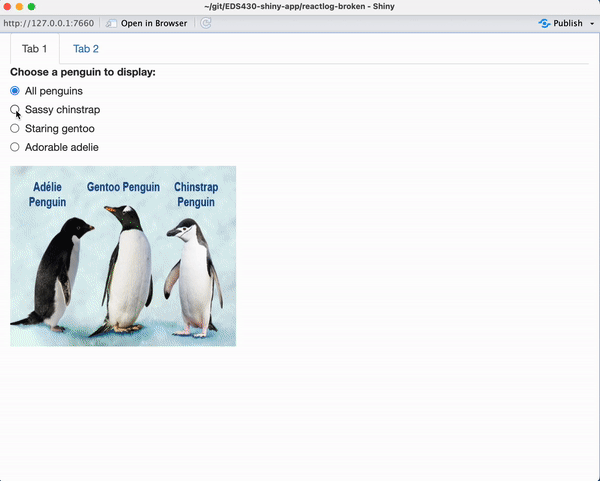Choose the Sassy chinstrap option
600x481 pixels.
tap(15, 110)
